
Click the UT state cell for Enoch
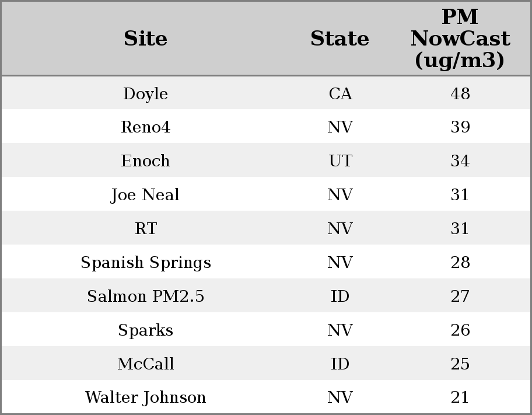340,161
